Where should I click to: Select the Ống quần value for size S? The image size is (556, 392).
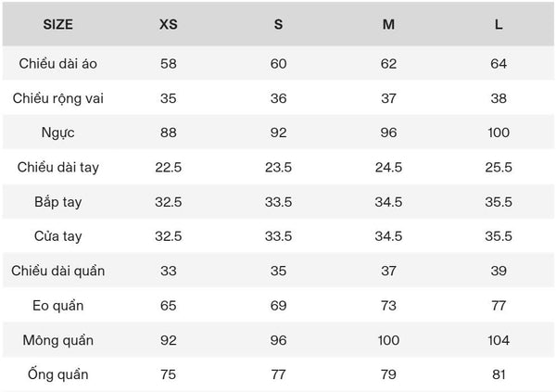point(278,374)
